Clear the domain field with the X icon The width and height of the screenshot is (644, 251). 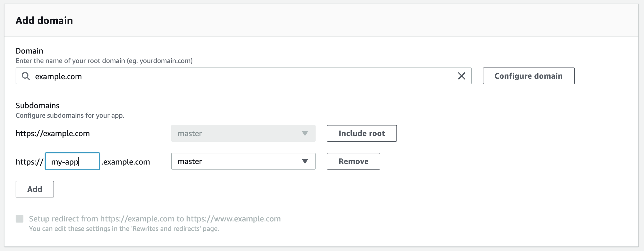(x=461, y=76)
